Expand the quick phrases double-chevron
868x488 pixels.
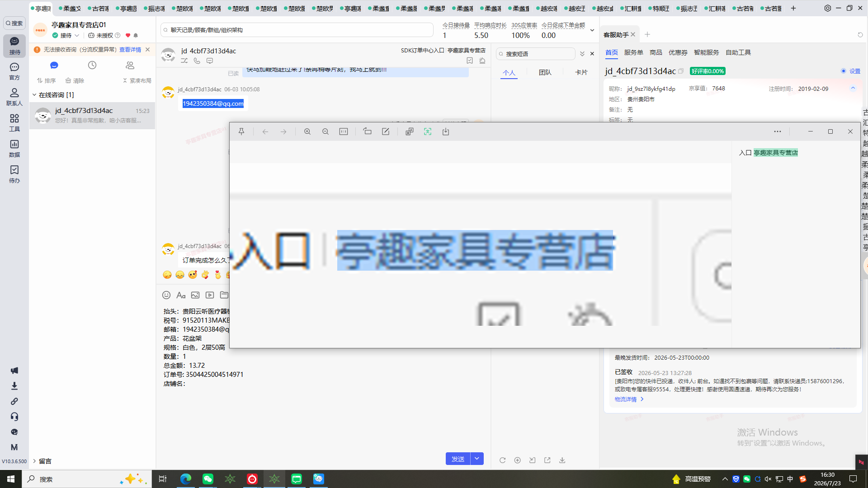tap(582, 54)
